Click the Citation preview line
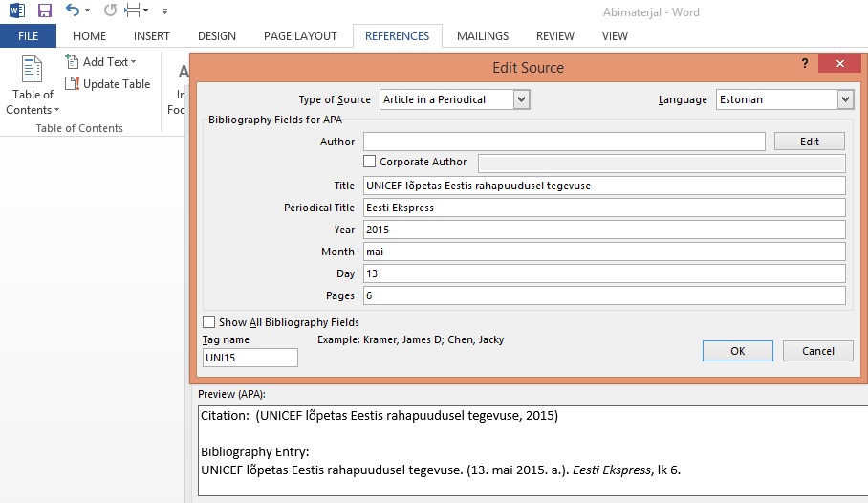This screenshot has width=868, height=503. [x=380, y=415]
